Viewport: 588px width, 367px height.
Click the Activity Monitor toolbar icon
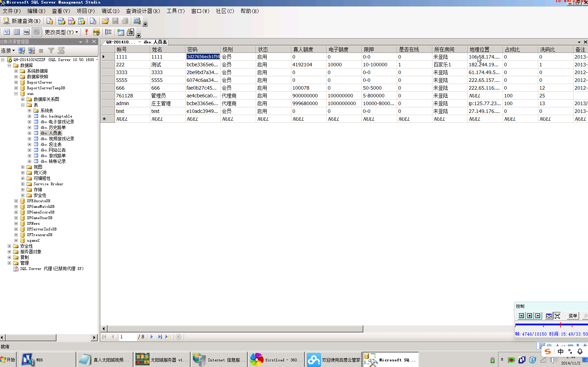coord(137,21)
